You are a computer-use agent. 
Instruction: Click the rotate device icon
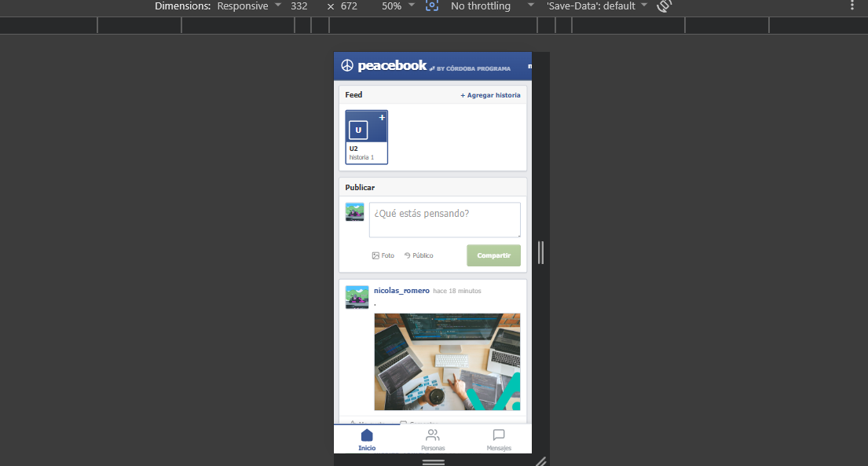pos(665,6)
